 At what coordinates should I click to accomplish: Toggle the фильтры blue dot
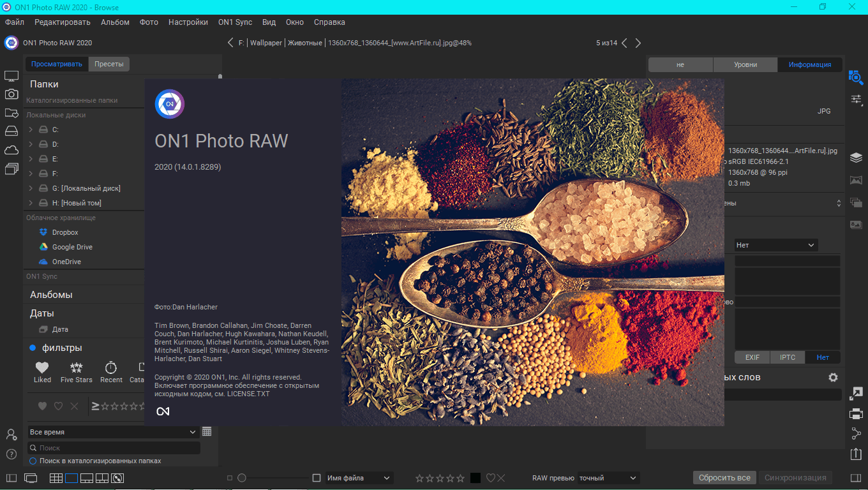pos(33,348)
